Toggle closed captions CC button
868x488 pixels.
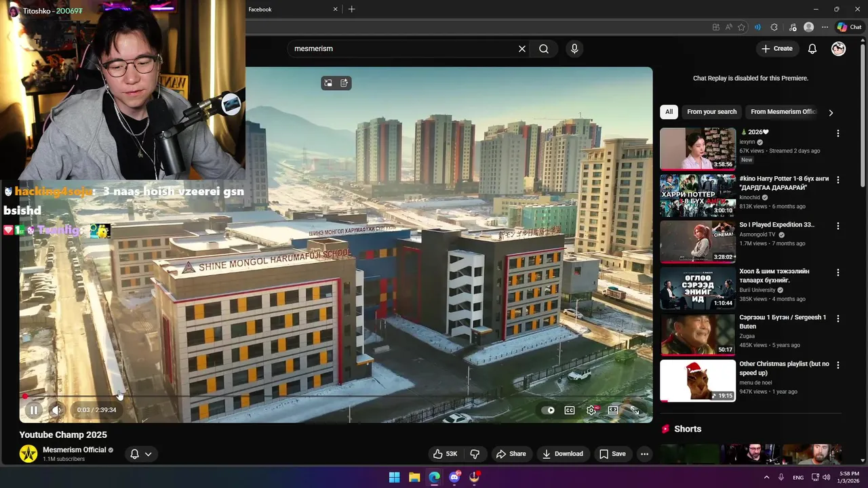tap(570, 410)
